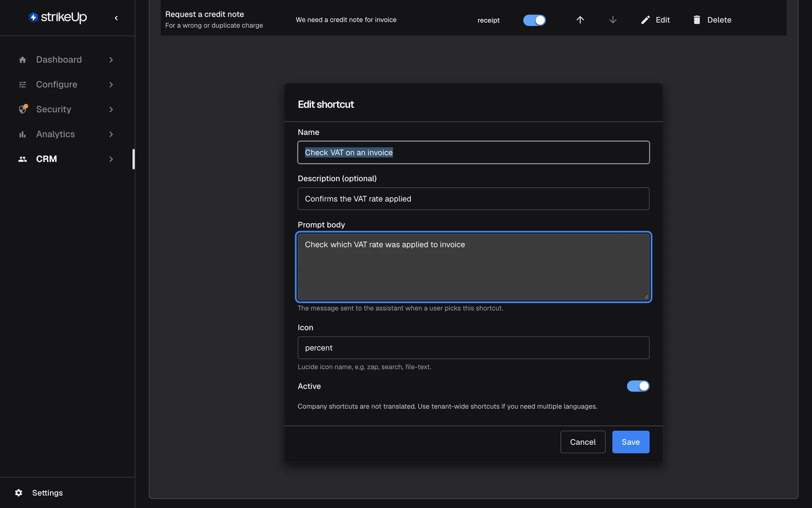Collapse the sidebar with the chevron

[x=116, y=18]
